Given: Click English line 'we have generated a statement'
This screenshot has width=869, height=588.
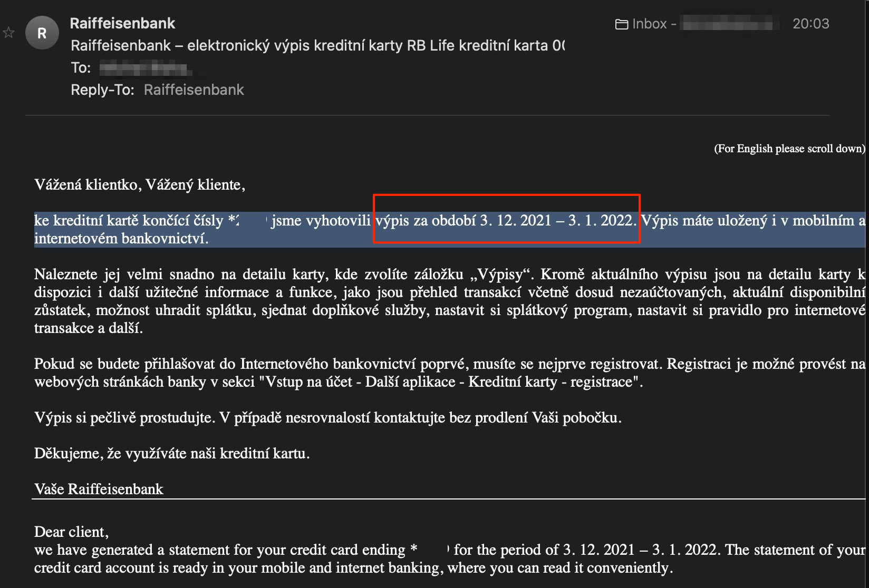Looking at the screenshot, I should point(450,550).
